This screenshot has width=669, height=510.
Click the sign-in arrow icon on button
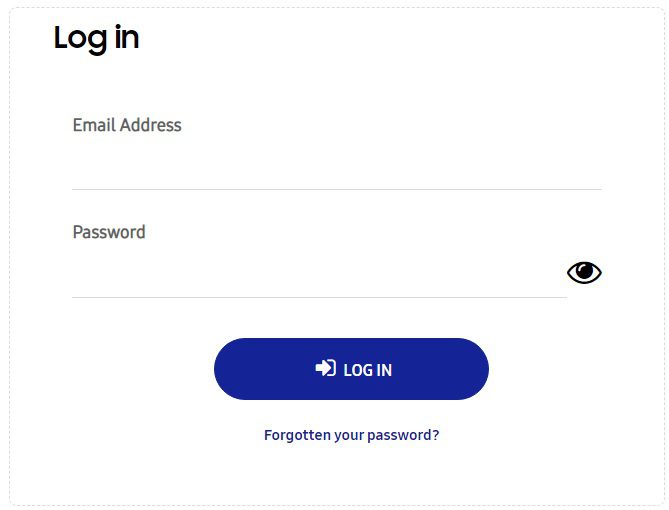pyautogui.click(x=325, y=369)
